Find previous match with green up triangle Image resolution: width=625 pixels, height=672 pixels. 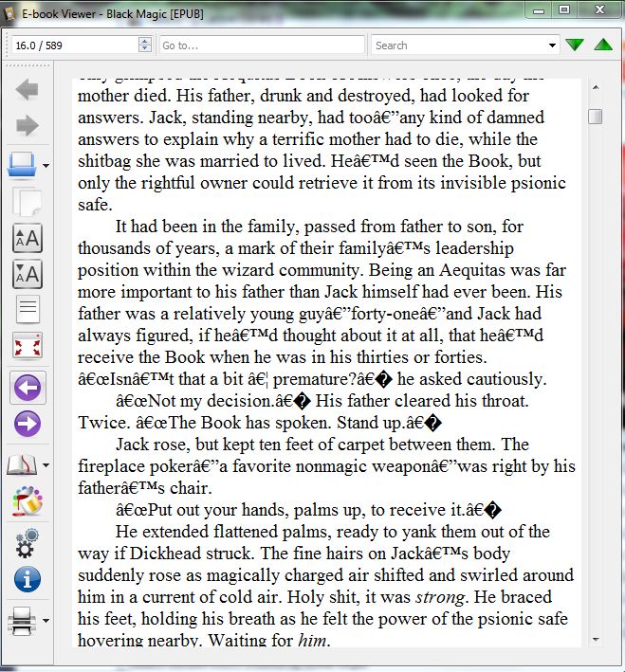coord(603,45)
